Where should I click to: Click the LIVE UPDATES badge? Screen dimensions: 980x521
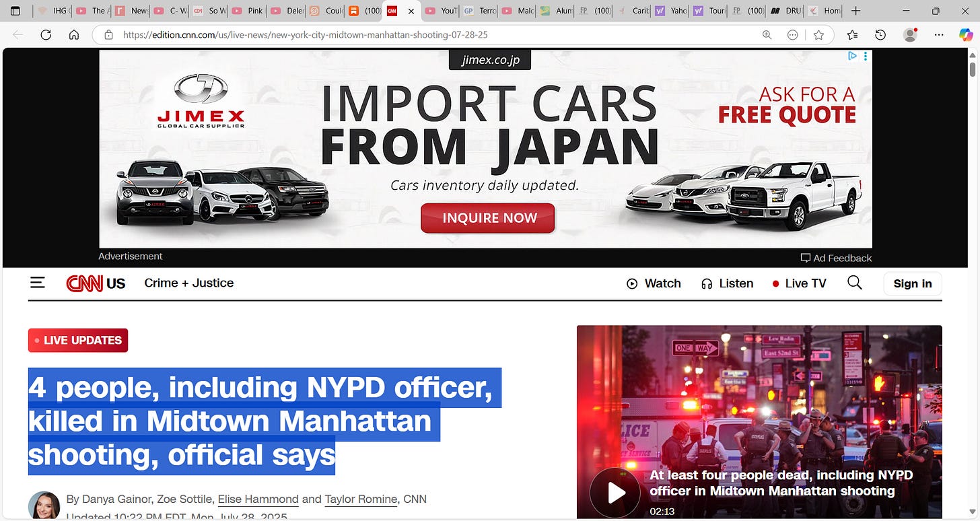(78, 340)
